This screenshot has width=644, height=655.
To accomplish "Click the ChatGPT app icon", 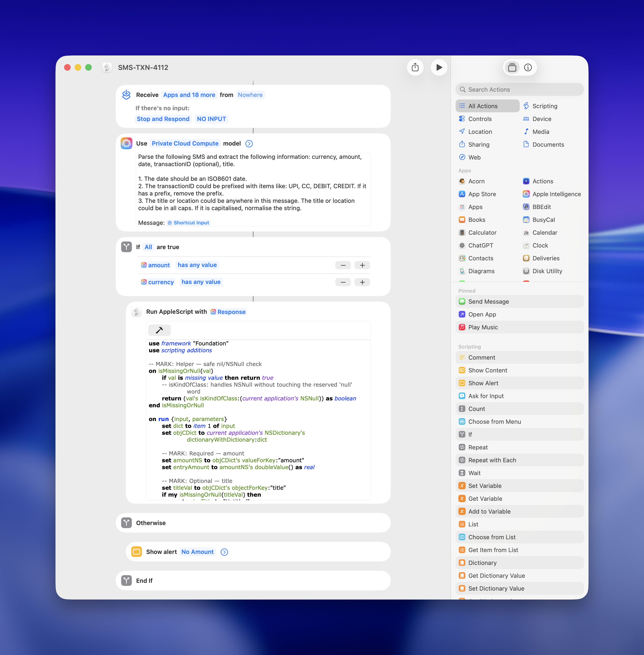I will (x=462, y=245).
